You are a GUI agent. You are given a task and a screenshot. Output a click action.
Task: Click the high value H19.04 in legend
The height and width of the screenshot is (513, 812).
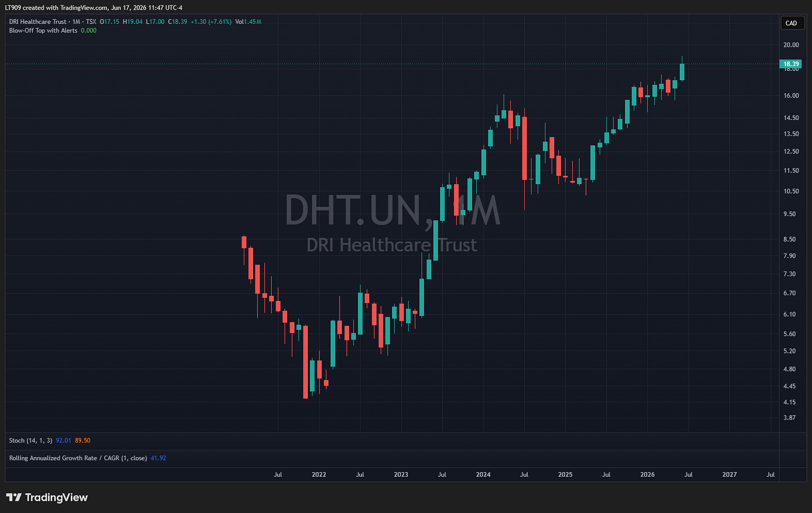[133, 22]
